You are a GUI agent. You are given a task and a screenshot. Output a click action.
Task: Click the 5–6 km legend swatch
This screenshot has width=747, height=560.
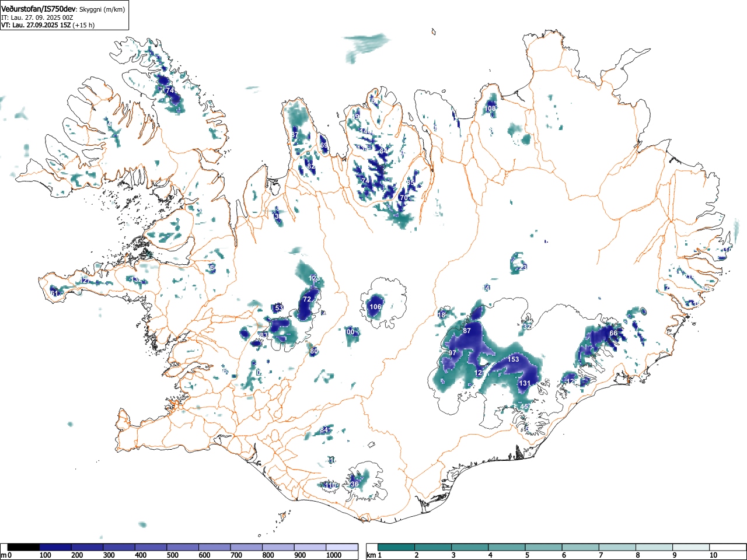(x=544, y=547)
